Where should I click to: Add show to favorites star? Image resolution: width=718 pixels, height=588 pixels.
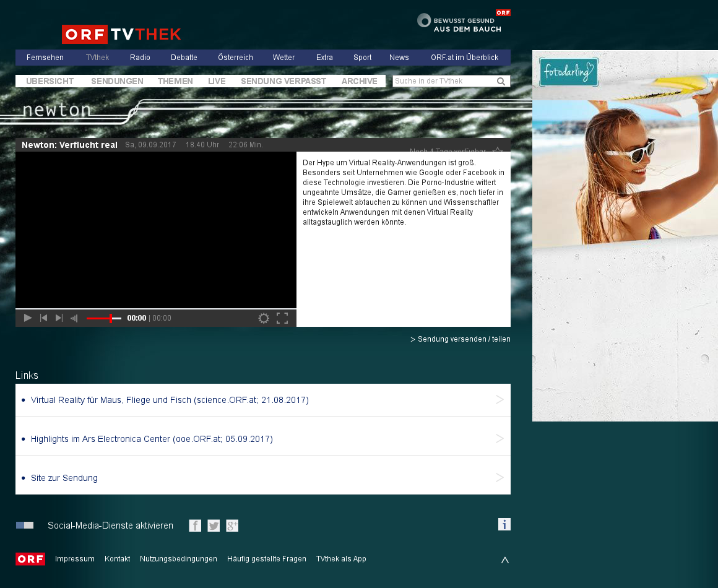498,150
